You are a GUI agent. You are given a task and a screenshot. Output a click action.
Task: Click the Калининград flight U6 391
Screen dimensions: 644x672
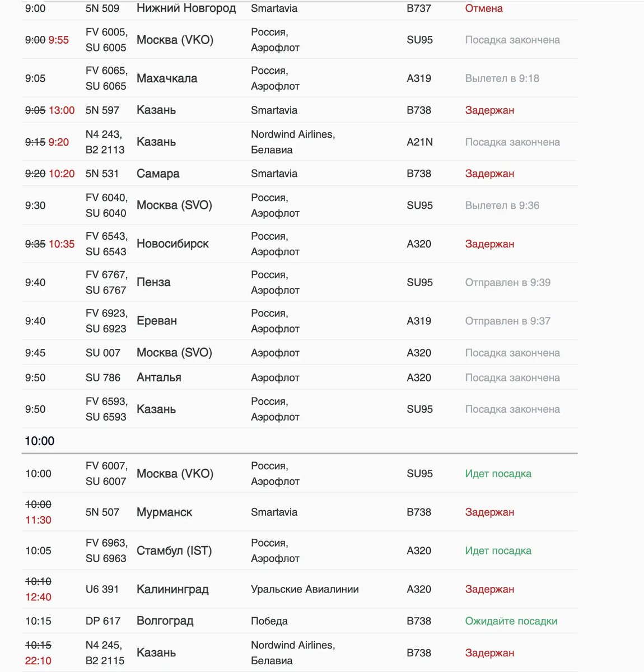(x=300, y=589)
